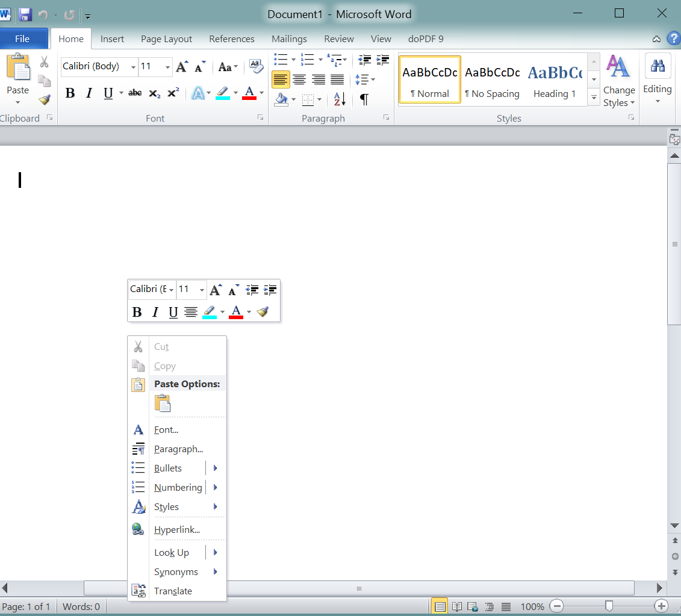Click the Format Painter brush in the Clipboard group
This screenshot has width=681, height=616.
(x=45, y=100)
